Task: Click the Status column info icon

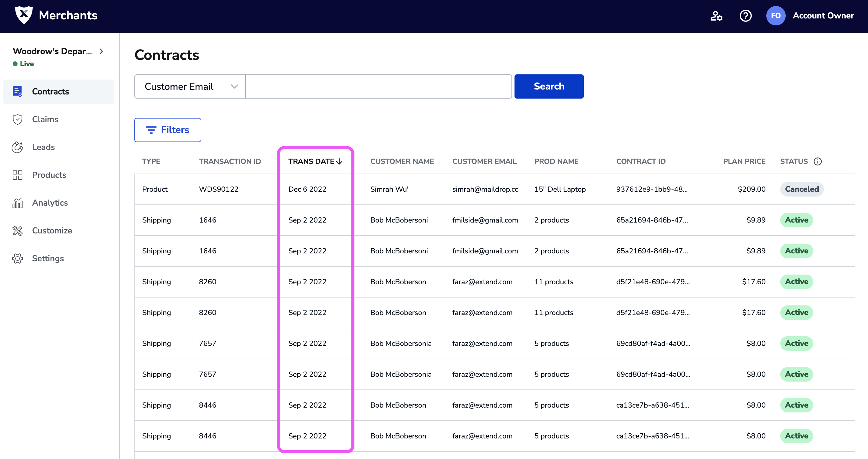Action: [x=818, y=161]
